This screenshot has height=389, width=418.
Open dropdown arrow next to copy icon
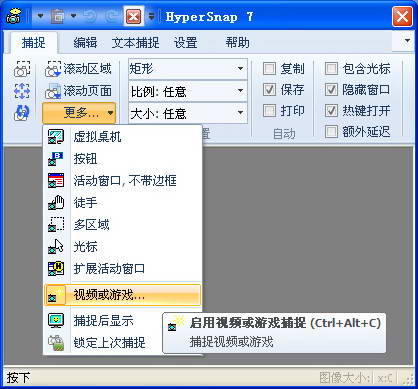pyautogui.click(x=73, y=16)
